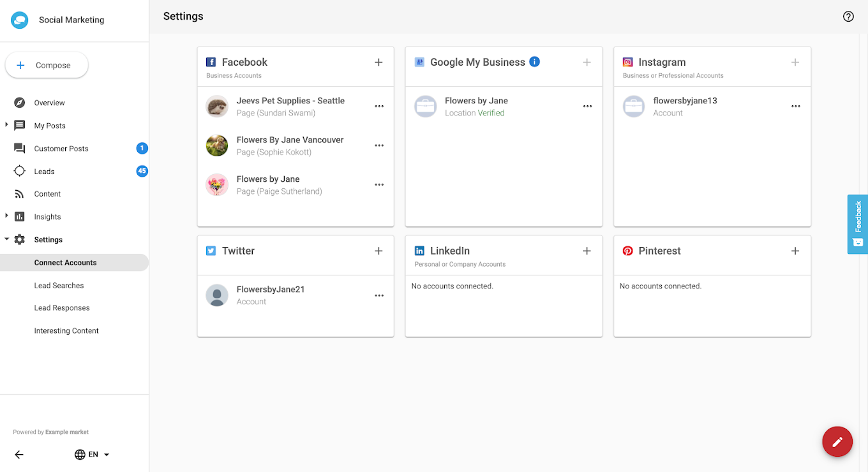Add a LinkedIn account with plus icon
Screen dimensions: 868x472
coord(587,251)
